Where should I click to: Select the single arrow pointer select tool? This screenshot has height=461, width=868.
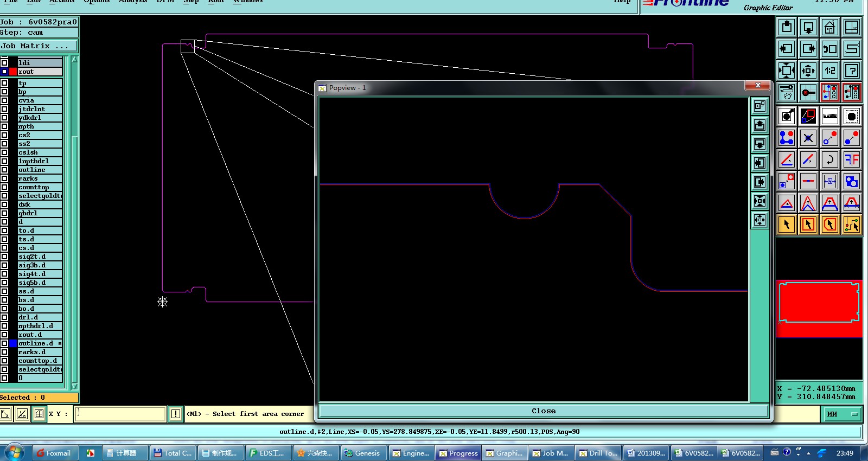tap(787, 224)
